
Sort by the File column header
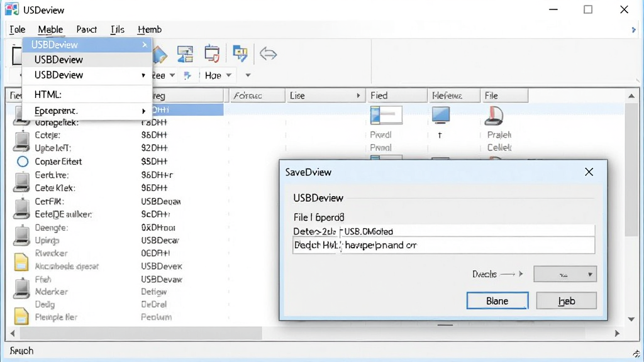tap(504, 96)
